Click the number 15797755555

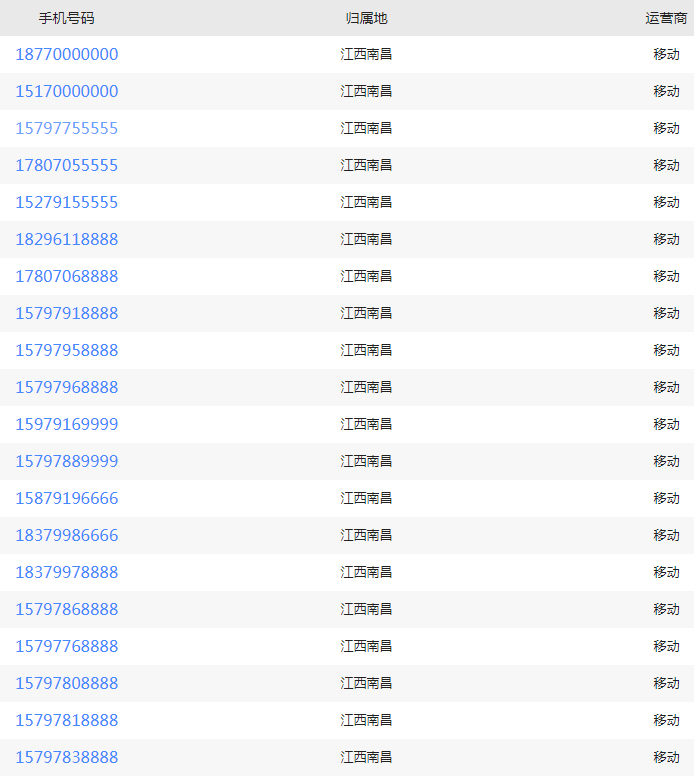tap(67, 128)
